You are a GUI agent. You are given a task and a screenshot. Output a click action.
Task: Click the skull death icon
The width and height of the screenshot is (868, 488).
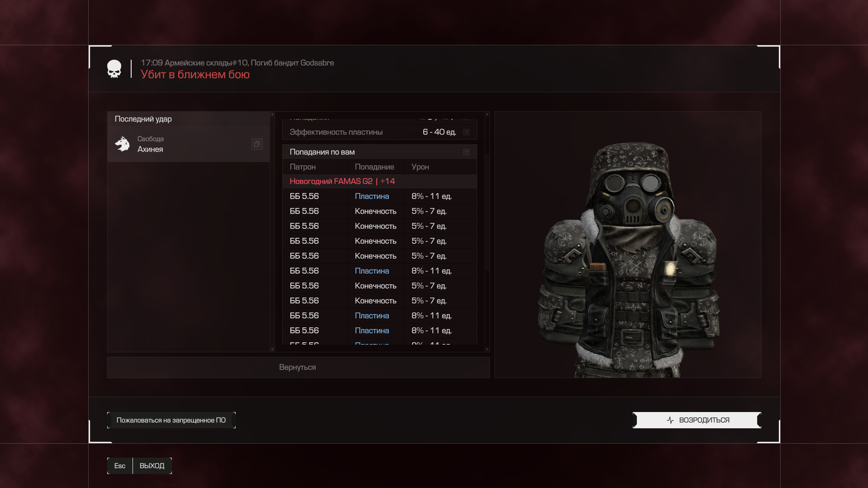pos(114,69)
